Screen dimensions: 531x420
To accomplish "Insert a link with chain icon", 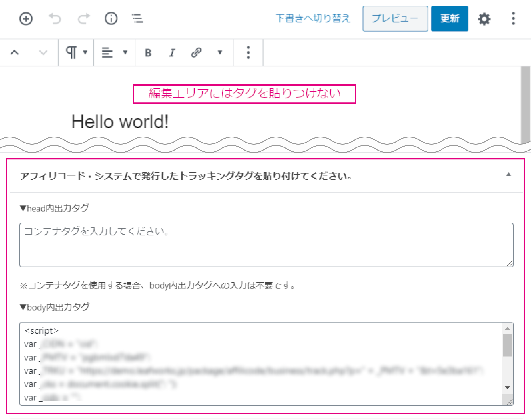I will [196, 53].
